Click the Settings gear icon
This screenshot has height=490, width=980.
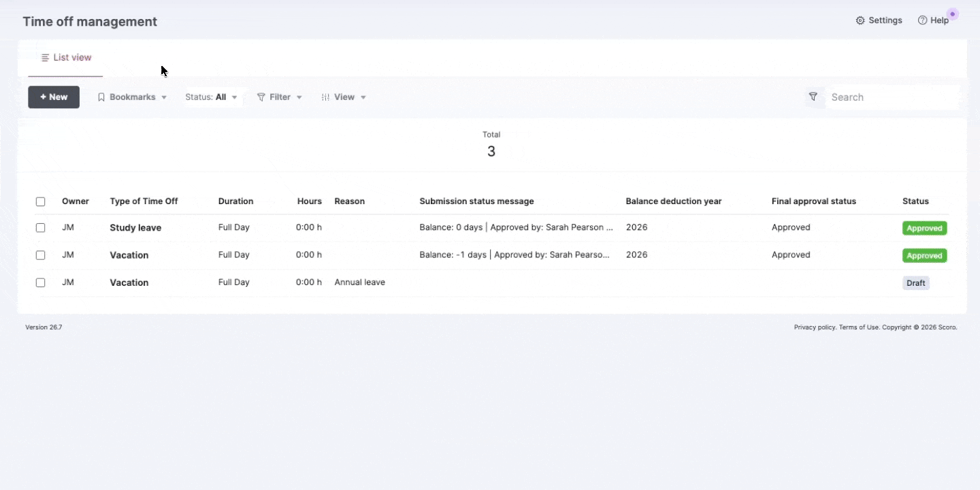coord(860,20)
